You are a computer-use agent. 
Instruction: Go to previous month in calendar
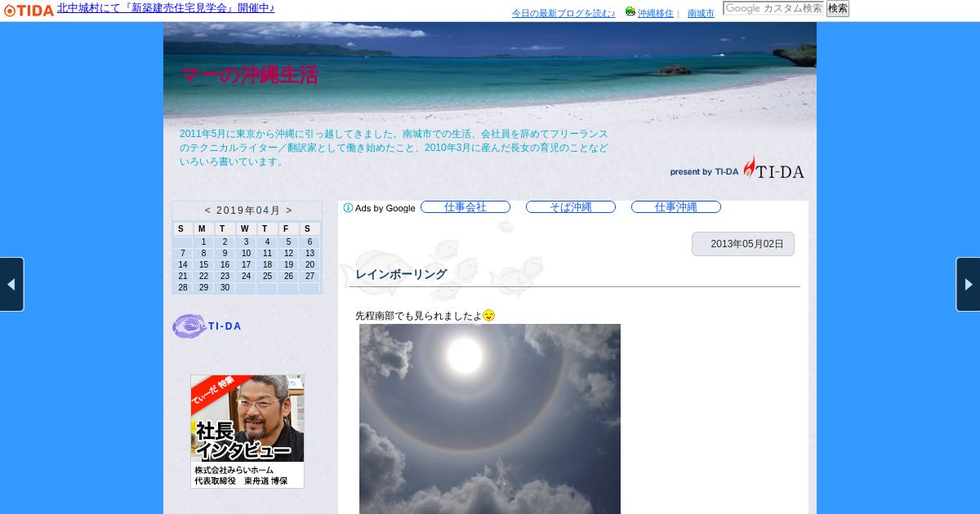click(207, 210)
